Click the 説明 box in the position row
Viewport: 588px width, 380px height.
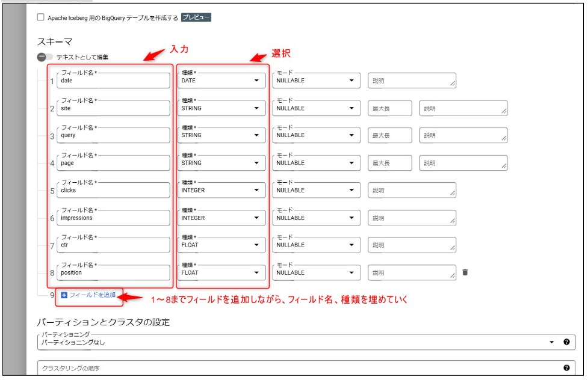(x=412, y=273)
